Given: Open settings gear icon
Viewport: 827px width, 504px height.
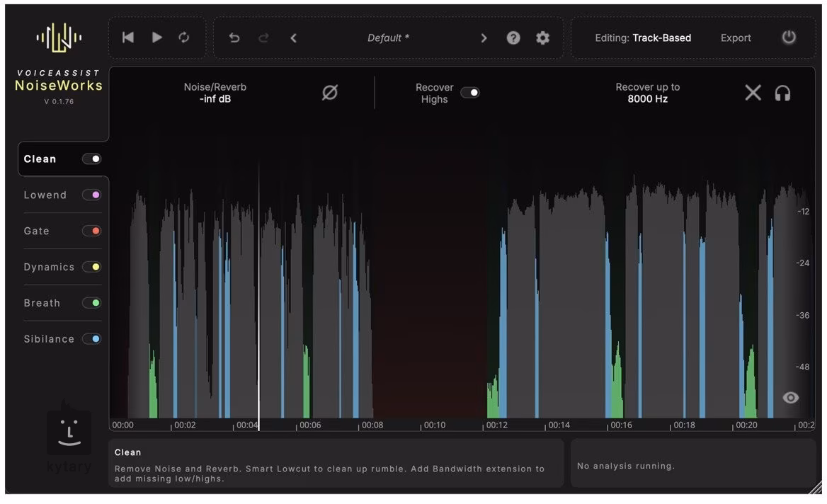Looking at the screenshot, I should click(x=542, y=38).
